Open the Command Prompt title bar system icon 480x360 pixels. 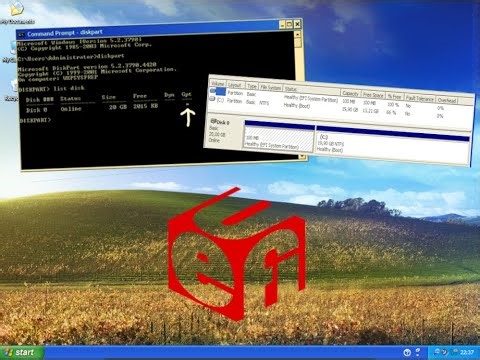[x=21, y=34]
